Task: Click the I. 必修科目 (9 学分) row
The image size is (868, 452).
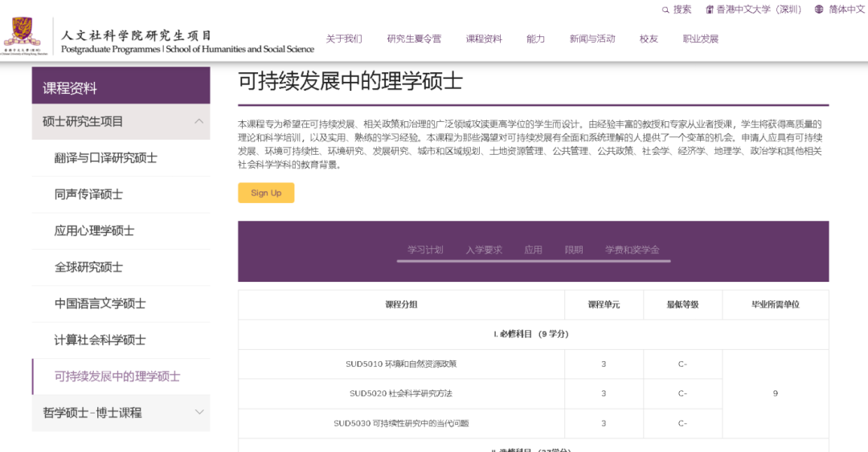Action: 533,334
